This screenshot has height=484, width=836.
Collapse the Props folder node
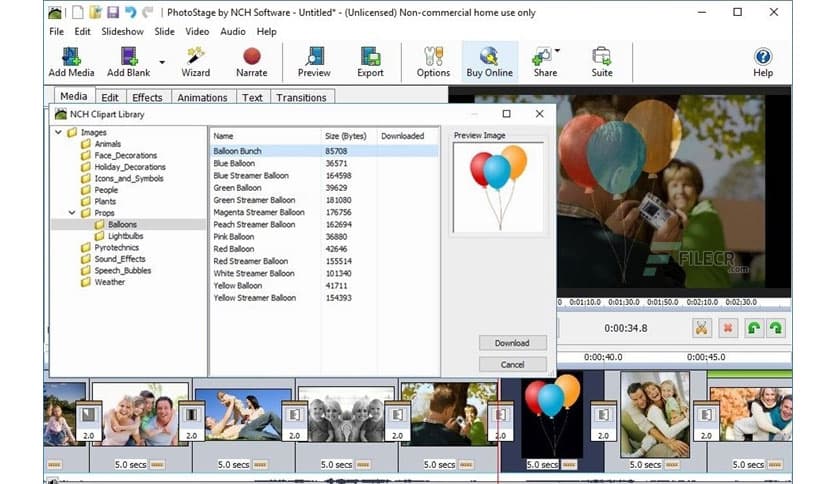(72, 213)
